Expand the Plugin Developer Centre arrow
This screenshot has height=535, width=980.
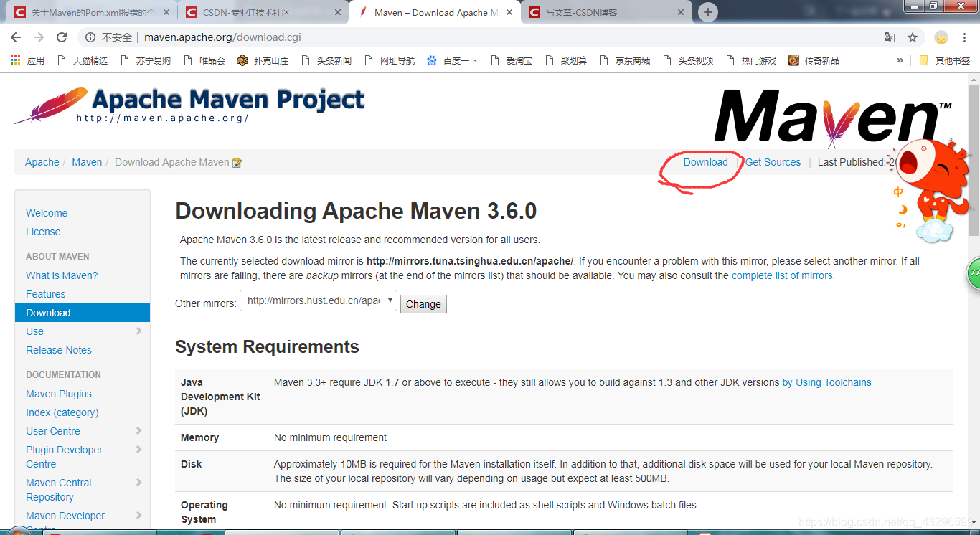click(x=138, y=450)
